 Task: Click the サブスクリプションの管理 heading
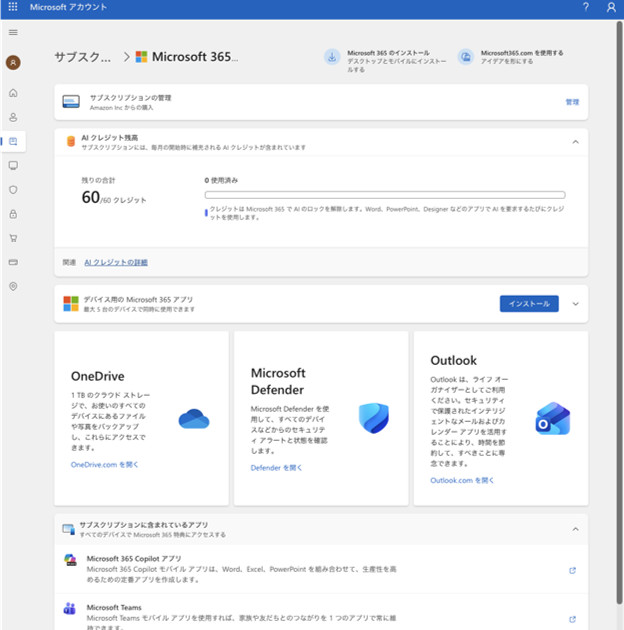(131, 98)
